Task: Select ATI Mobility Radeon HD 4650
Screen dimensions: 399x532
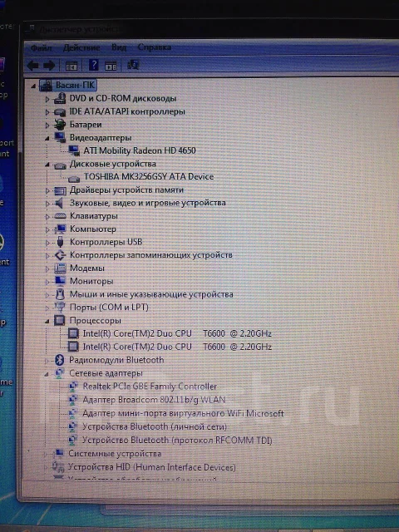Action: pos(140,150)
